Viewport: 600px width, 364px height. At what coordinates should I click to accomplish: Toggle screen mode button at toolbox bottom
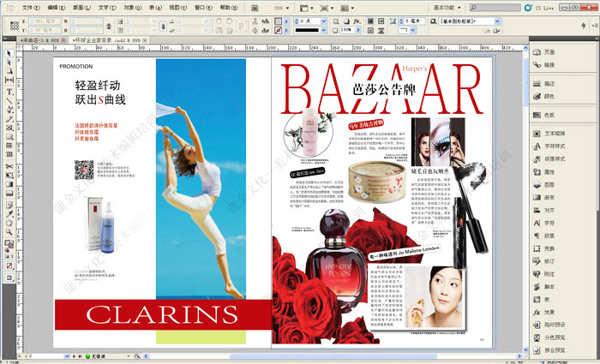coord(9,277)
